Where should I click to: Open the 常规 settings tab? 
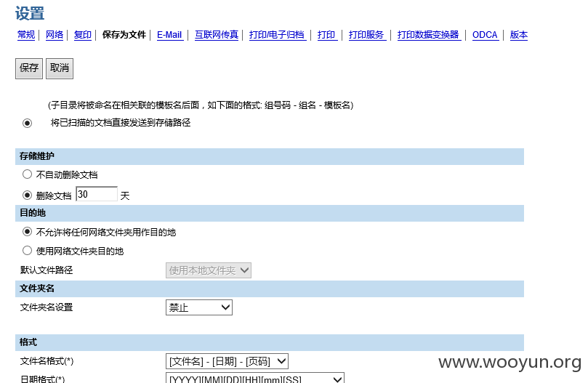coord(26,35)
